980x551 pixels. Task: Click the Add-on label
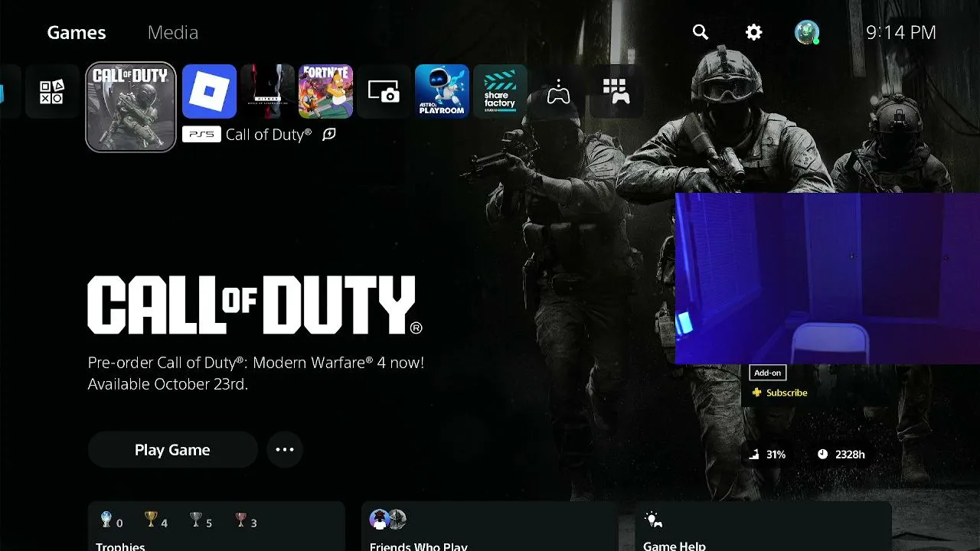click(768, 373)
